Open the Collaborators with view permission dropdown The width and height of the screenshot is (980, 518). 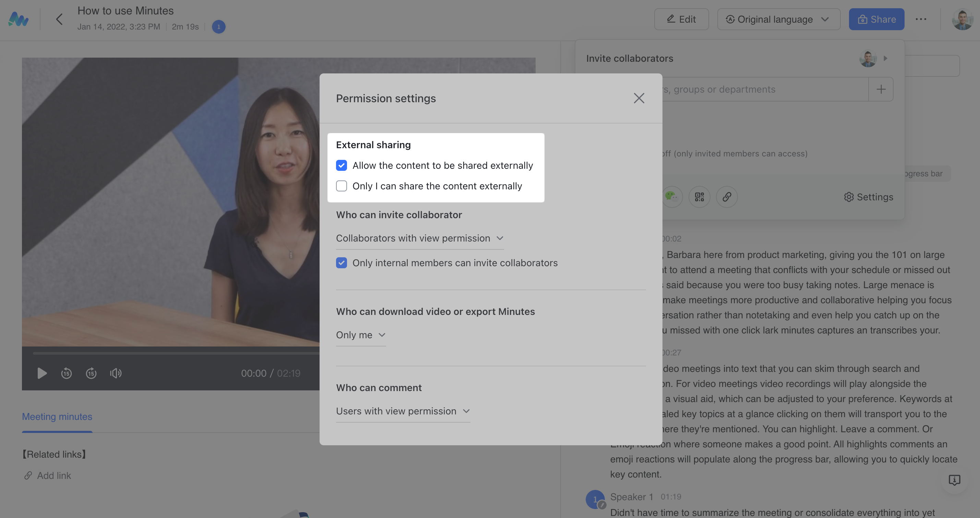click(x=420, y=238)
